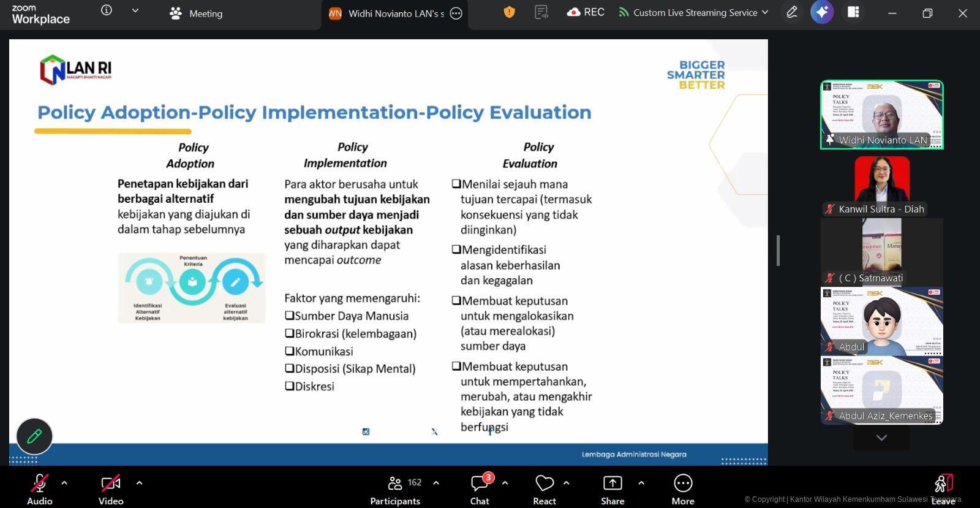Click the security shield icon
Screen dimensions: 980x508
pos(509,12)
